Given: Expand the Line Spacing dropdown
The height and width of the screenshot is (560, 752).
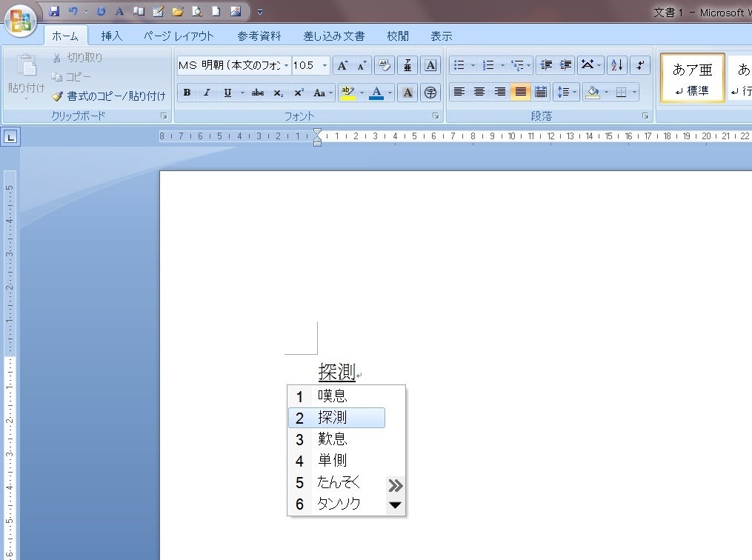Looking at the screenshot, I should tap(576, 92).
